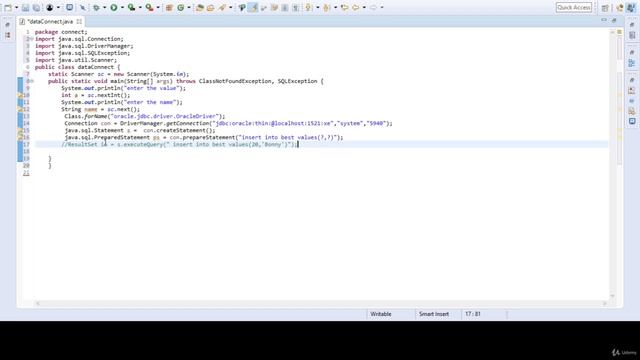Click the New file wizard icon
The width and height of the screenshot is (640, 360).
(x=8, y=7)
